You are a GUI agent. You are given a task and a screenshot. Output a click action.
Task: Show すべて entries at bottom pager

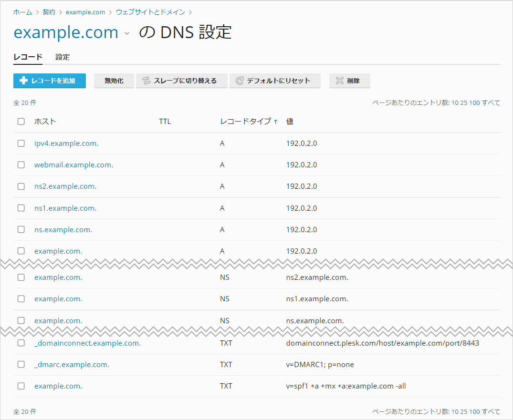point(491,411)
